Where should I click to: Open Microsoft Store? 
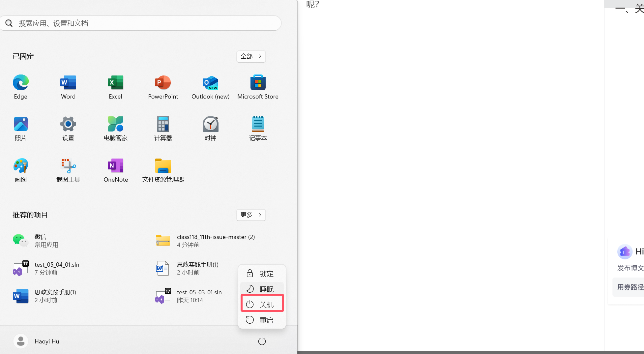[258, 87]
